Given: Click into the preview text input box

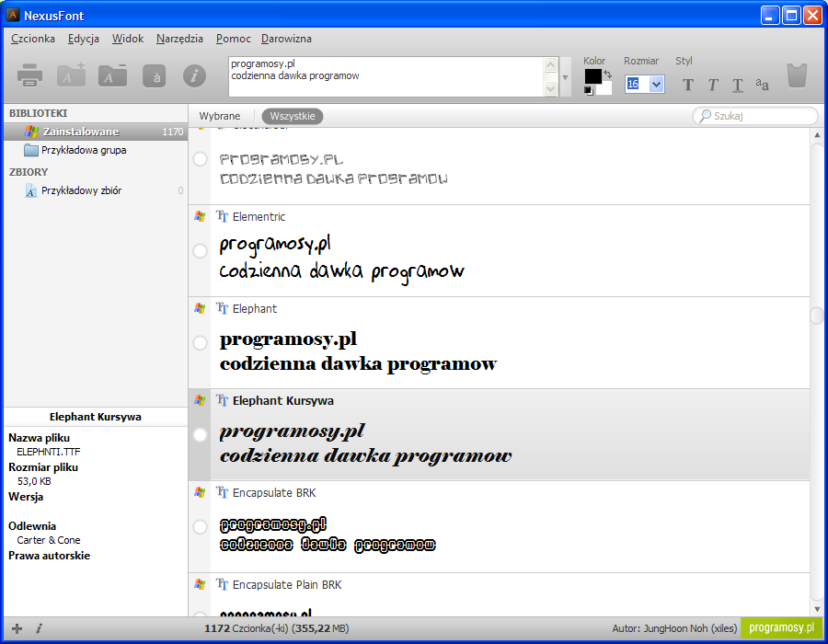Looking at the screenshot, I should [385, 77].
